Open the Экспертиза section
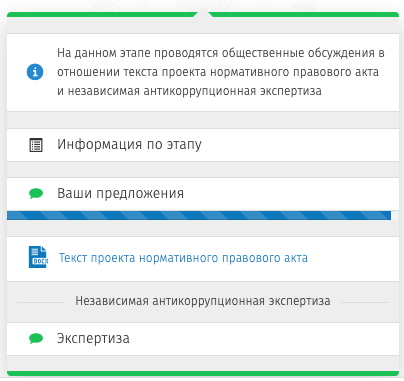The height and width of the screenshot is (381, 404). tap(203, 339)
